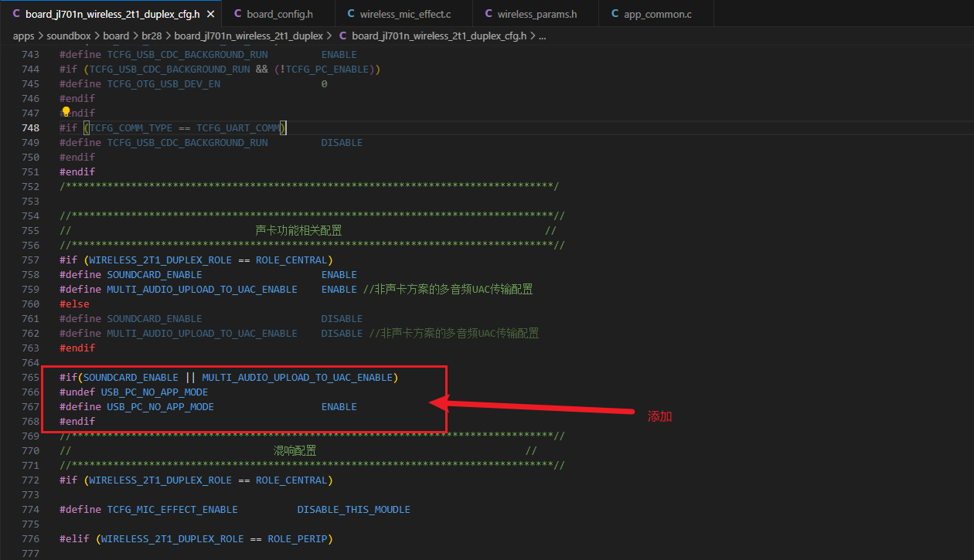Click the #else directive
Screen dimensions: 974x560
pos(74,304)
